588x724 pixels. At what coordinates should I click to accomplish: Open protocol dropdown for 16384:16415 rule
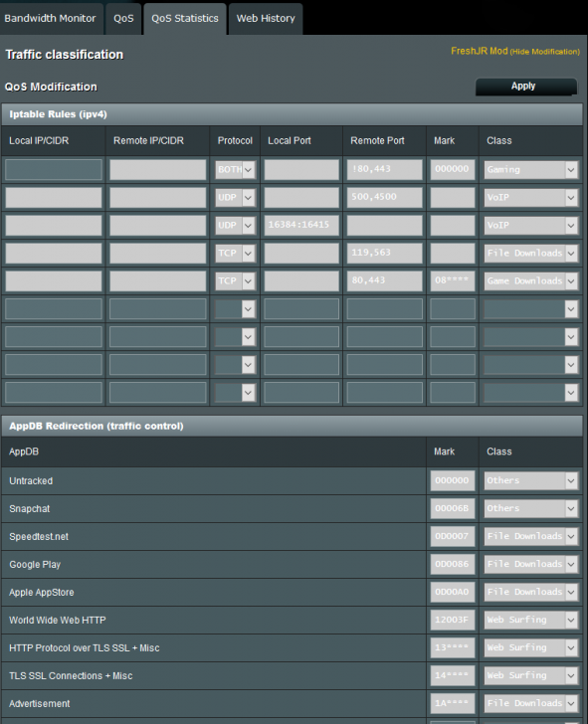(235, 226)
